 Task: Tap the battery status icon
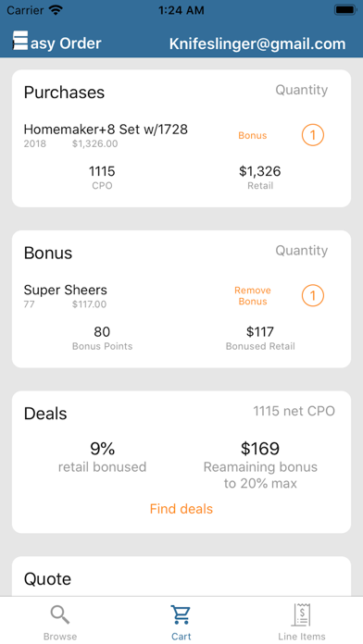[x=344, y=9]
